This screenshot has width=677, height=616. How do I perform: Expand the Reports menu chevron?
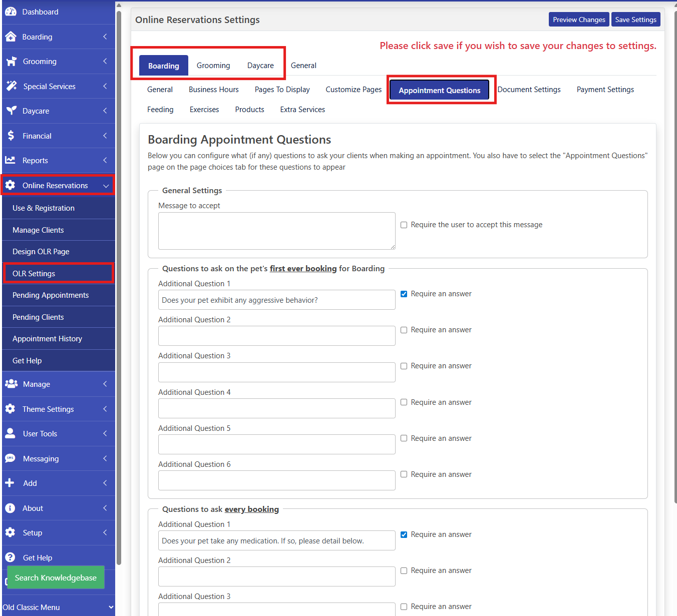coord(105,160)
